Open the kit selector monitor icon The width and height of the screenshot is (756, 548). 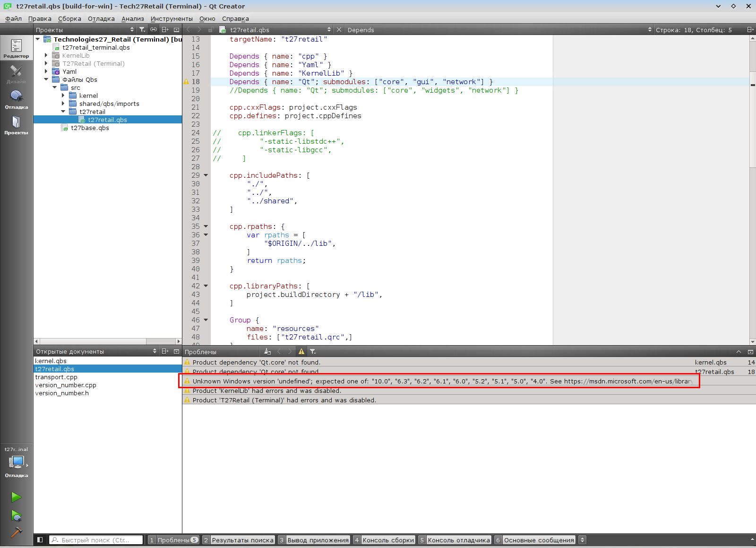[x=17, y=462]
